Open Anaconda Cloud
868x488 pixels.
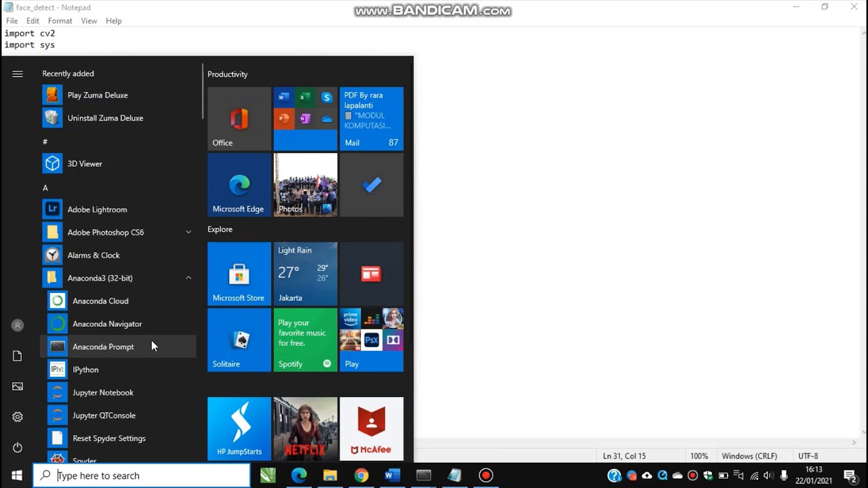pyautogui.click(x=119, y=301)
